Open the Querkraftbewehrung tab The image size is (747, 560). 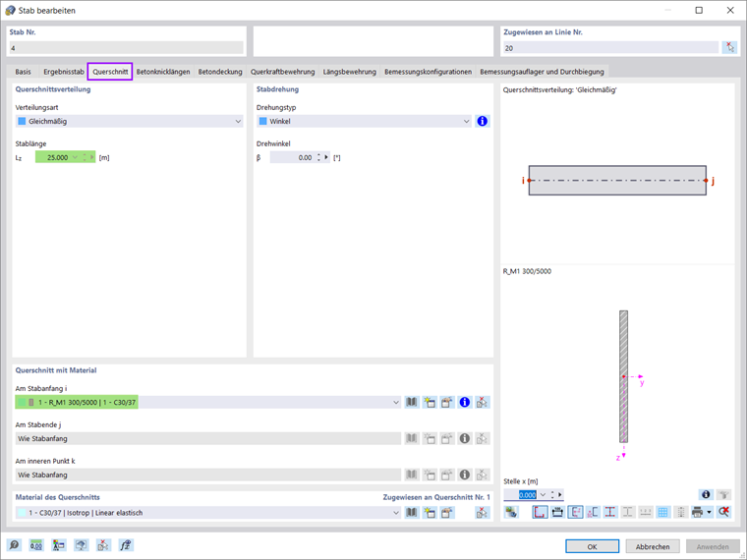282,72
